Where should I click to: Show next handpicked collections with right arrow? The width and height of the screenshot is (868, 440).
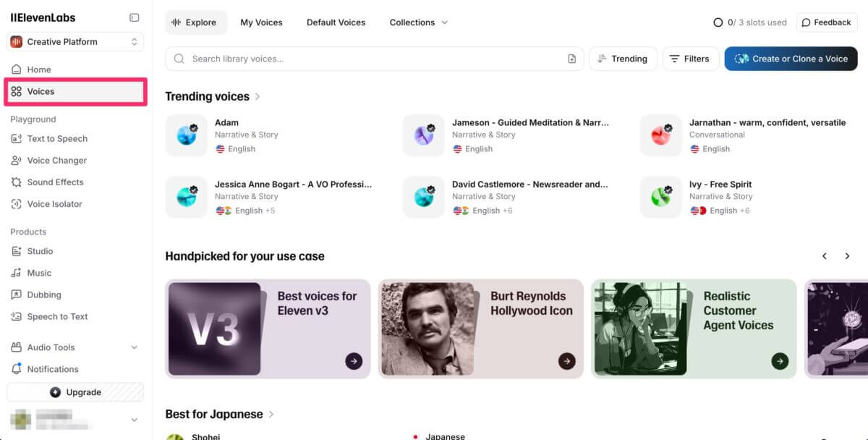click(x=847, y=256)
